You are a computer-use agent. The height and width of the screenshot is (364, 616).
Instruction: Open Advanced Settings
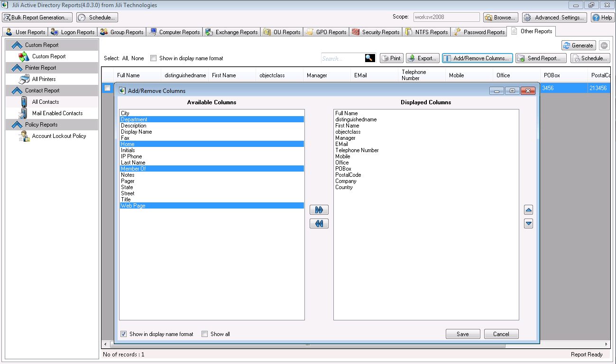[x=554, y=18]
